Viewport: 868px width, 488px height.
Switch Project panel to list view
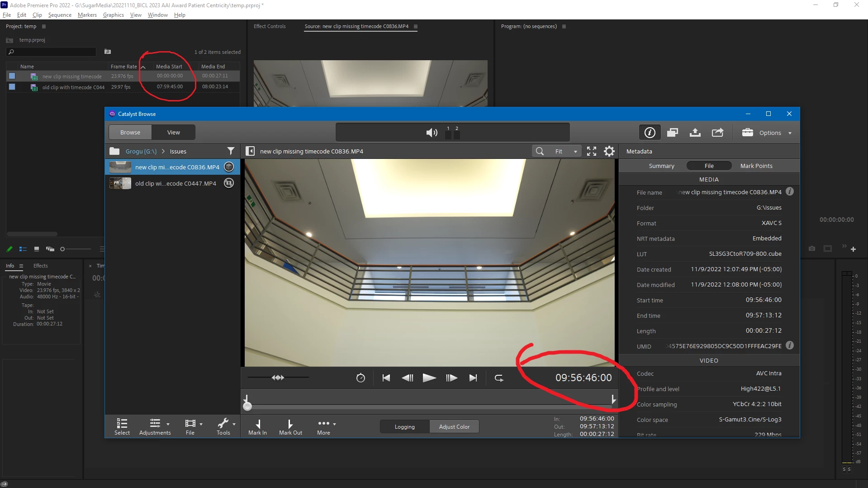click(23, 249)
